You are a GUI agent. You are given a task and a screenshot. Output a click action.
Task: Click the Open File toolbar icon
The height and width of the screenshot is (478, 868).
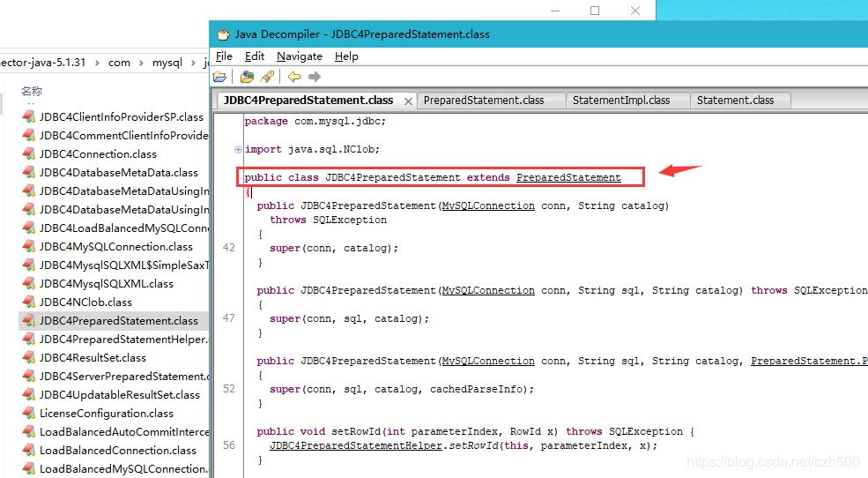click(x=219, y=77)
